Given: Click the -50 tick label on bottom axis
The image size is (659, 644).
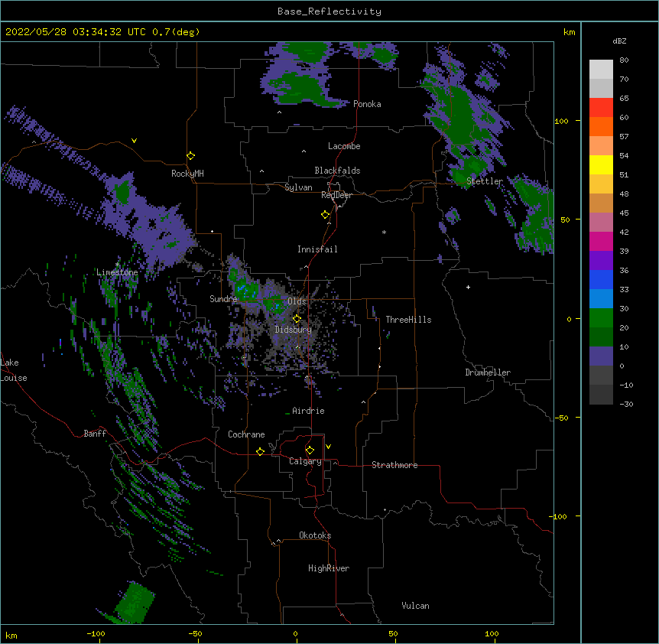Looking at the screenshot, I should point(195,633).
